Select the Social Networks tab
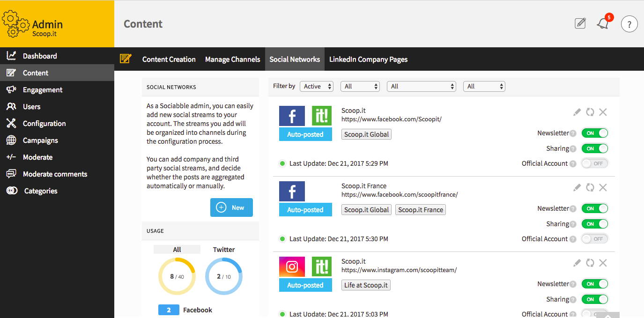This screenshot has height=318, width=644. (x=295, y=59)
